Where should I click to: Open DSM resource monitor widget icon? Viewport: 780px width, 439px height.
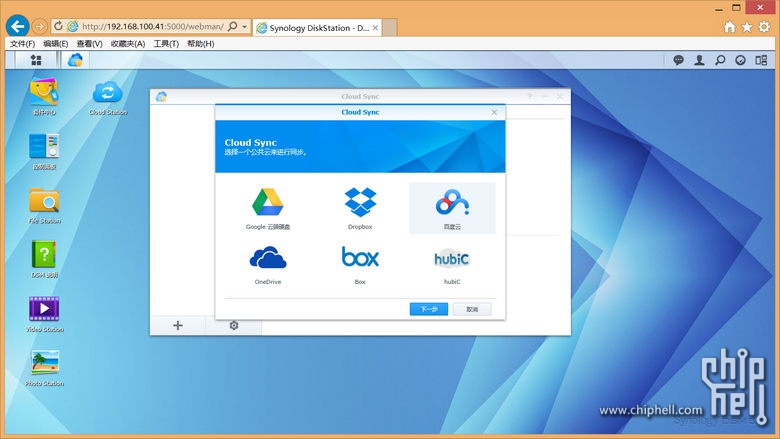tap(740, 60)
